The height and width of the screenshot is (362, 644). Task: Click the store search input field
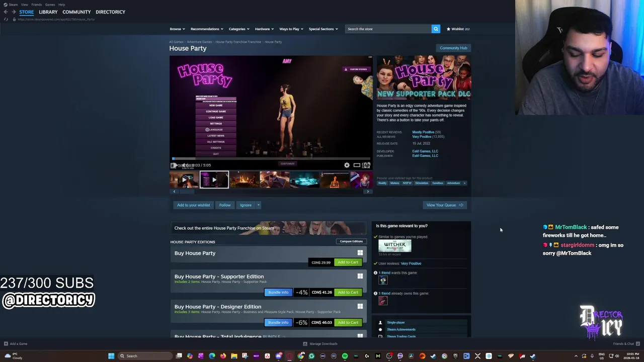click(388, 29)
